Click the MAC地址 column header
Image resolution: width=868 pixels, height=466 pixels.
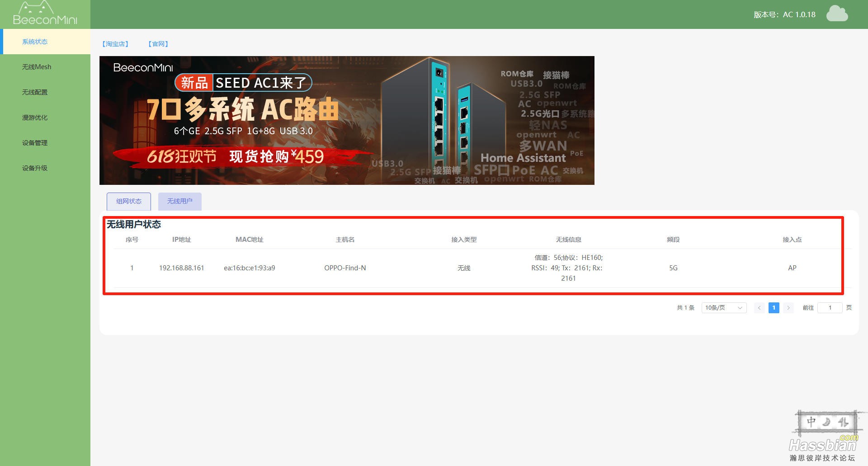250,240
